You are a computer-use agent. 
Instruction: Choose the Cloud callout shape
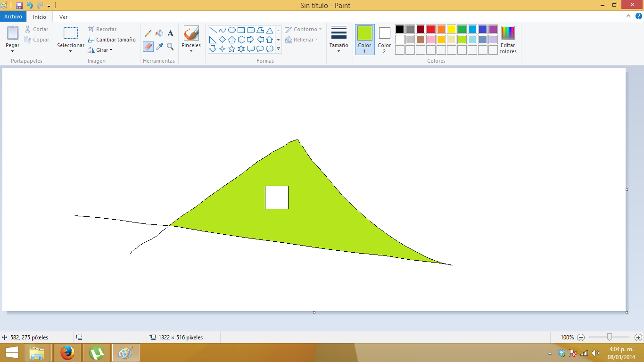click(270, 49)
